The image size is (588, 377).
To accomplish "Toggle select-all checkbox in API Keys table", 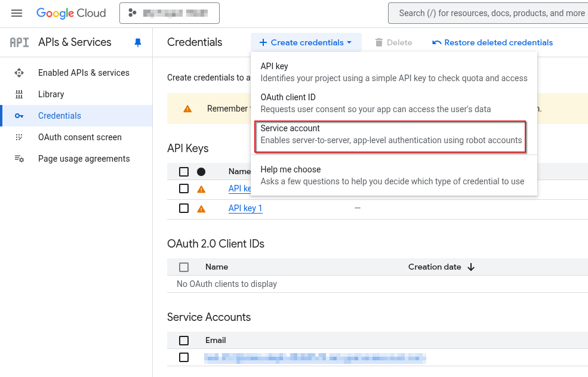I will 184,172.
